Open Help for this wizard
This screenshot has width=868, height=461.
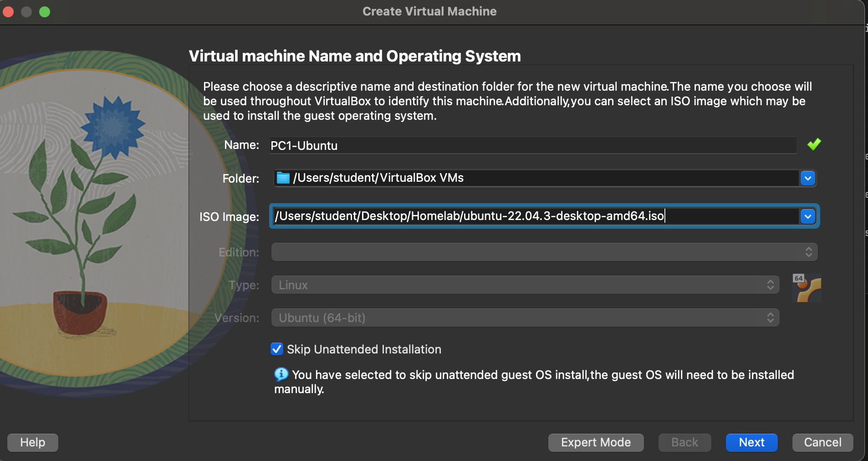pyautogui.click(x=33, y=442)
